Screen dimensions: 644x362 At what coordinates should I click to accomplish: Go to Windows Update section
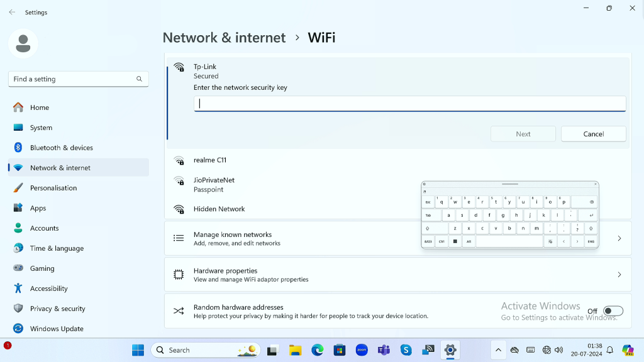[x=57, y=329]
